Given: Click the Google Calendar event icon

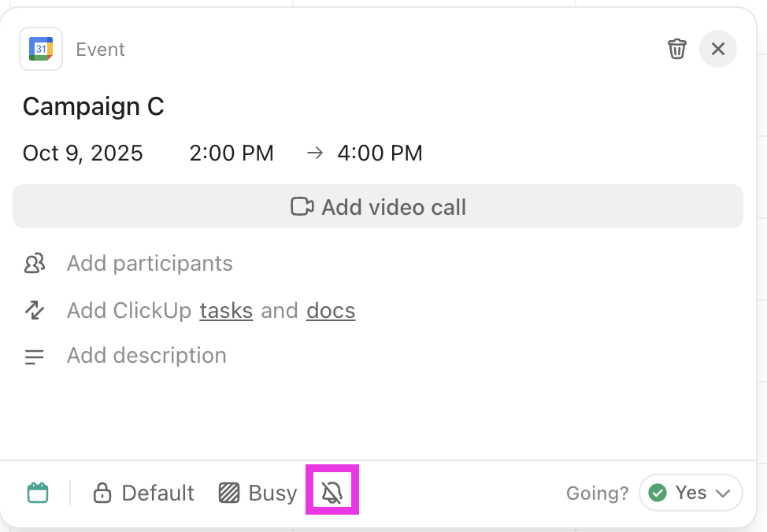Looking at the screenshot, I should (x=41, y=48).
